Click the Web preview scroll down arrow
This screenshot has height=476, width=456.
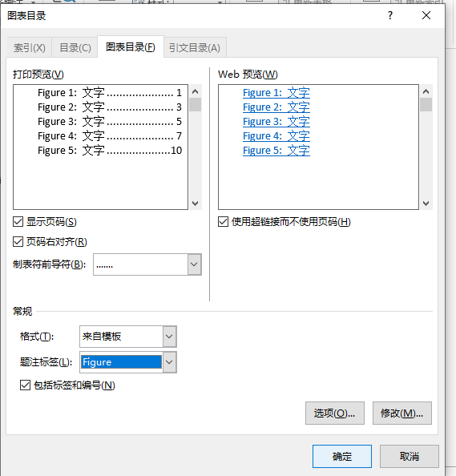pyautogui.click(x=426, y=203)
